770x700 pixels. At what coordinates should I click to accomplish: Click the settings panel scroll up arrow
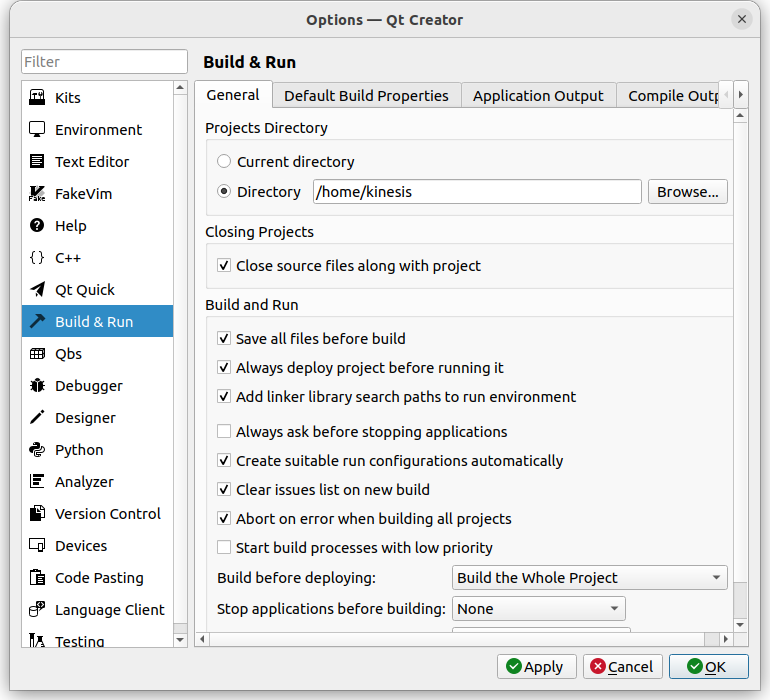741,115
